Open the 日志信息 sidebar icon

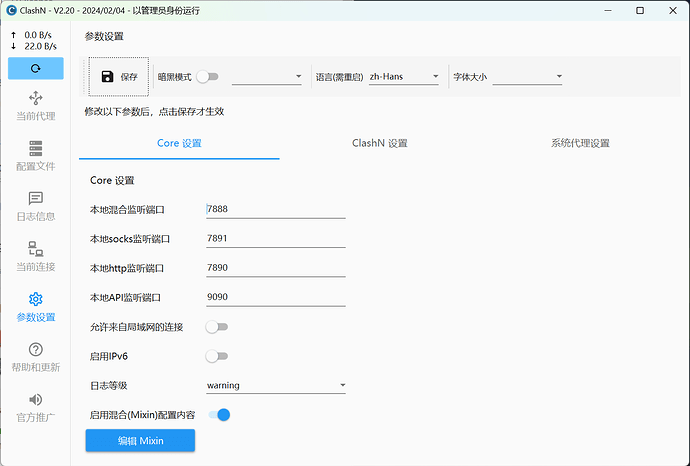pyautogui.click(x=36, y=198)
